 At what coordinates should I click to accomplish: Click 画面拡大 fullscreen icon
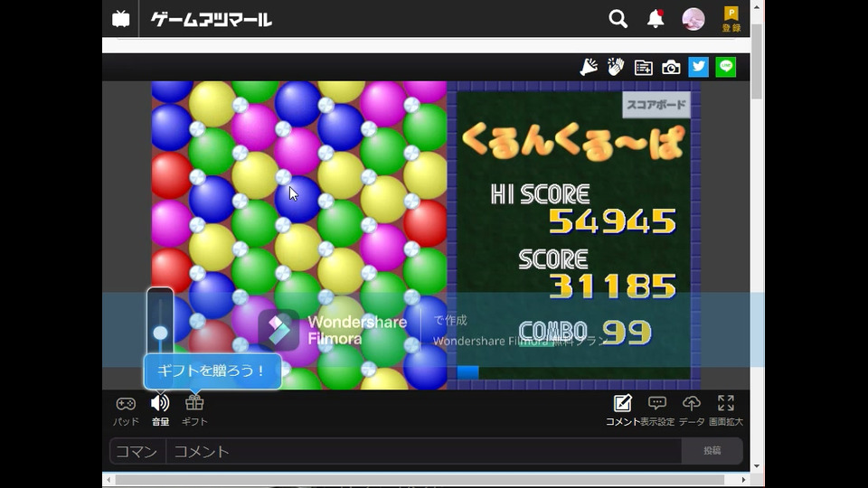tap(726, 411)
